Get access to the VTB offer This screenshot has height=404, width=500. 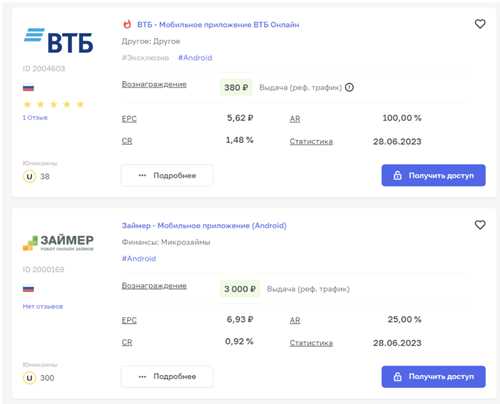point(433,175)
